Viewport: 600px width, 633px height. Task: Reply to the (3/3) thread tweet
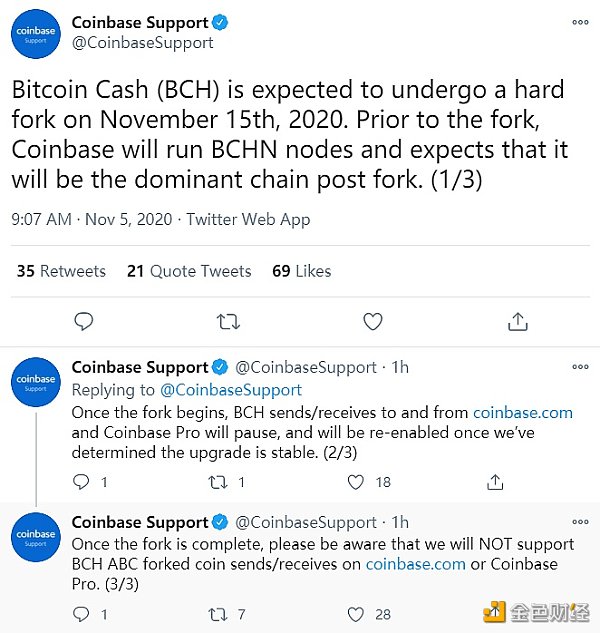[x=82, y=614]
